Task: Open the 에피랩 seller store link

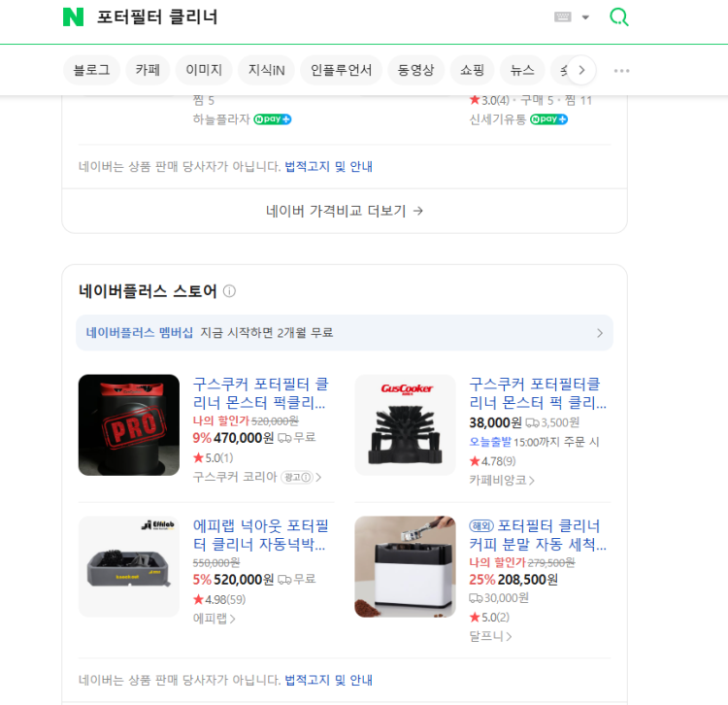Action: pyautogui.click(x=214, y=619)
